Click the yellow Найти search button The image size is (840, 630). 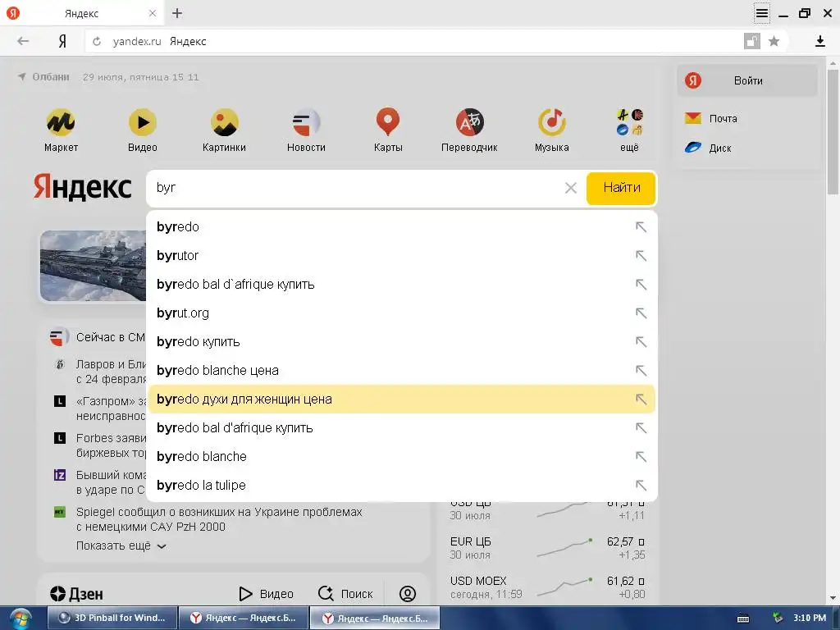(621, 188)
